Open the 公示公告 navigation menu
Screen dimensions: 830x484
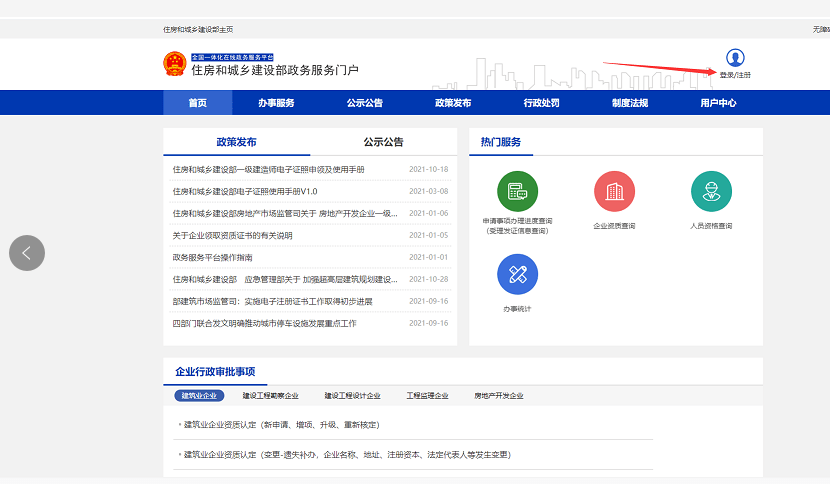coord(365,103)
